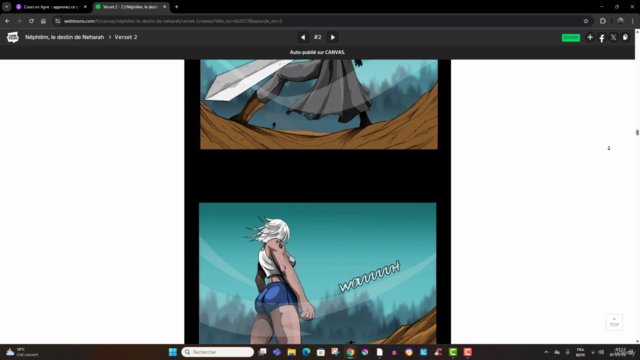Open the browser extensions menu
640x360 pixels.
click(603, 21)
